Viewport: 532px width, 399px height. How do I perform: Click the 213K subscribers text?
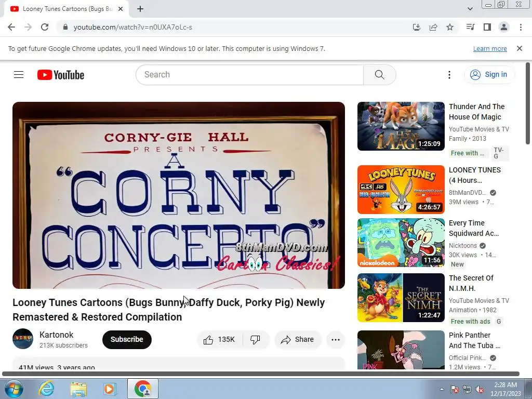[x=63, y=345]
